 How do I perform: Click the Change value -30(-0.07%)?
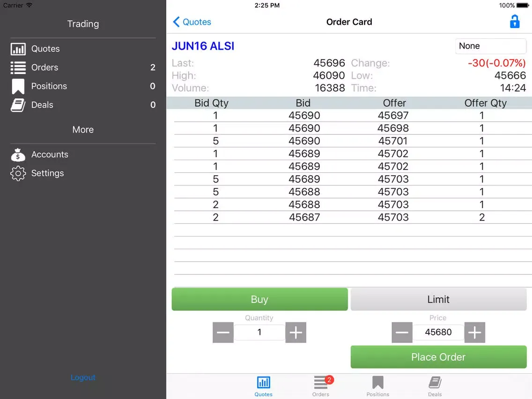tap(497, 63)
